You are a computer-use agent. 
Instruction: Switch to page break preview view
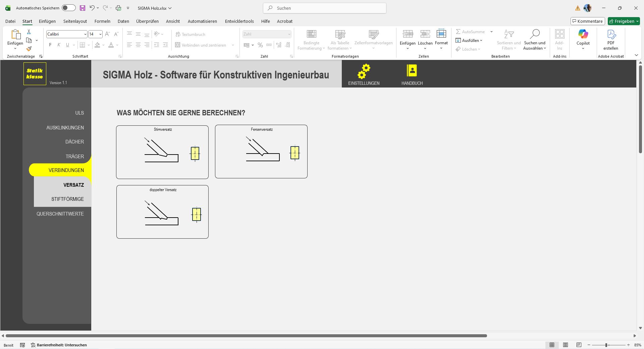(579, 345)
